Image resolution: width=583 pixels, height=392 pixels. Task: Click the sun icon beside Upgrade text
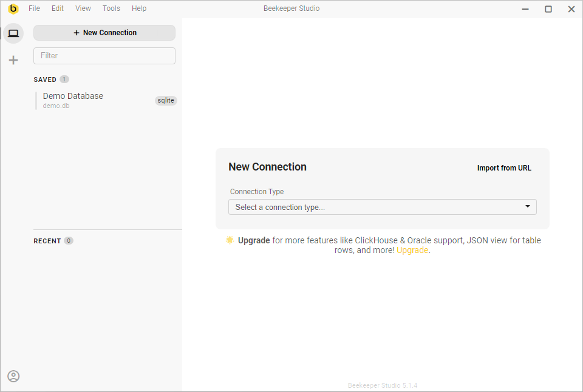tap(230, 240)
